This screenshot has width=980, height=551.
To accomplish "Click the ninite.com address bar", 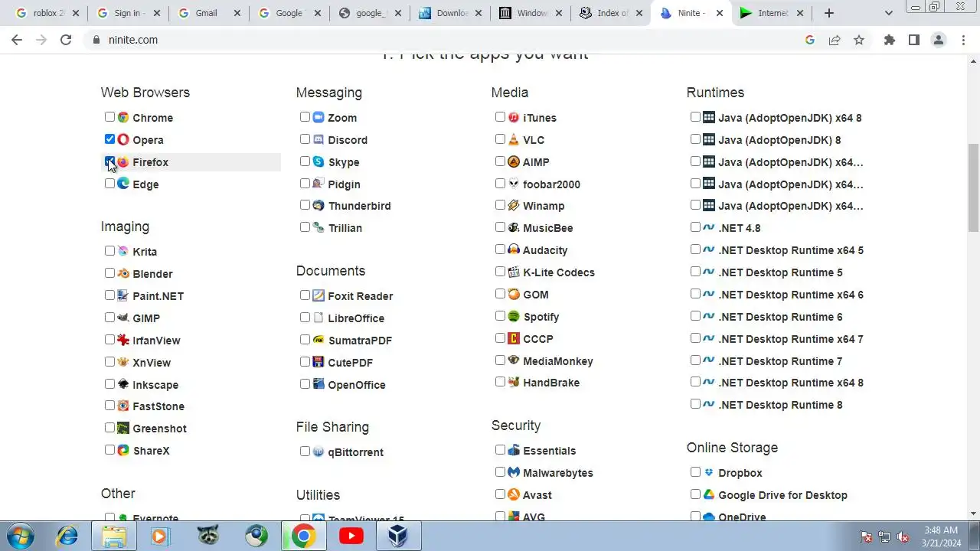I will (x=444, y=40).
